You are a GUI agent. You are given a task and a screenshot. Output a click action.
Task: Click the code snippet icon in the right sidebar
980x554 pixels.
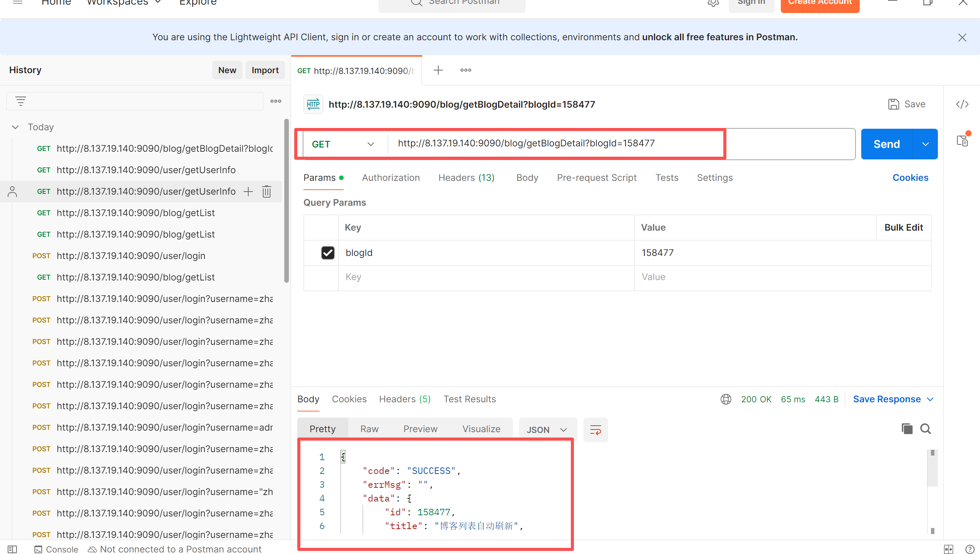(962, 104)
